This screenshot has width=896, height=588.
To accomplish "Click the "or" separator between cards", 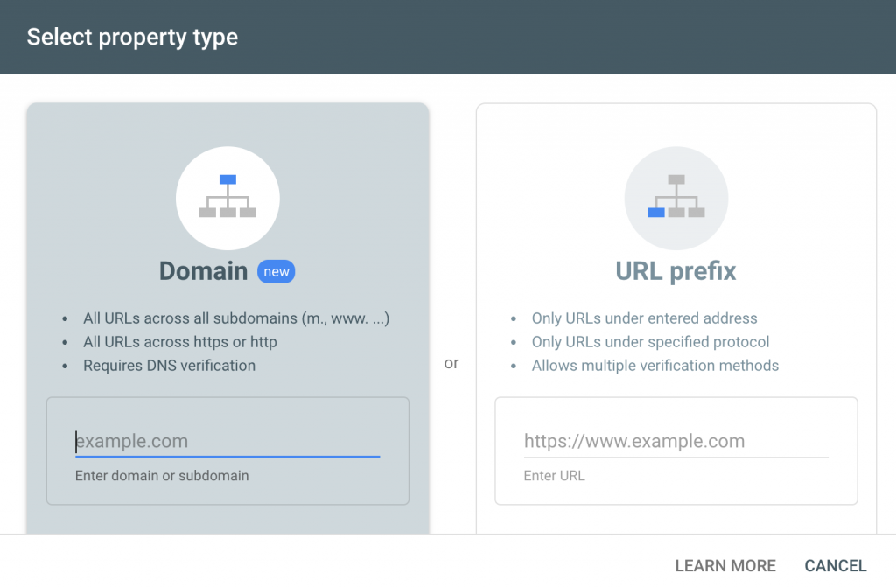I will tap(451, 363).
